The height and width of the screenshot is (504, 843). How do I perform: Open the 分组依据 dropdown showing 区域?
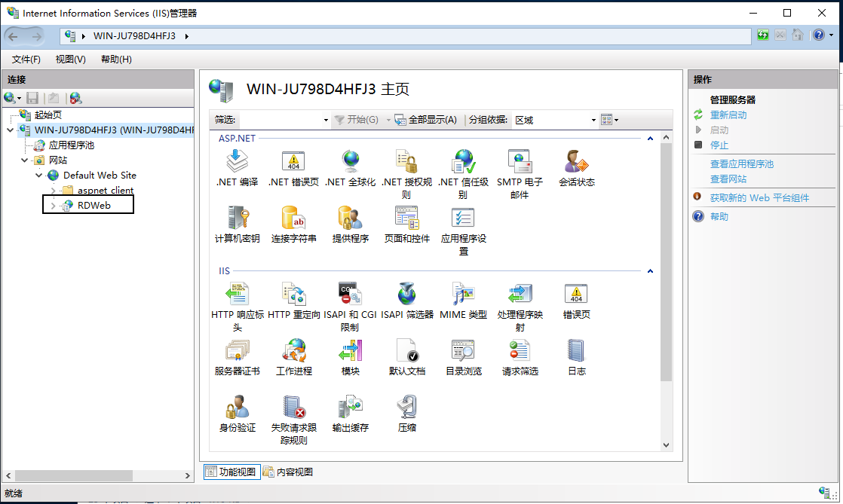(554, 120)
